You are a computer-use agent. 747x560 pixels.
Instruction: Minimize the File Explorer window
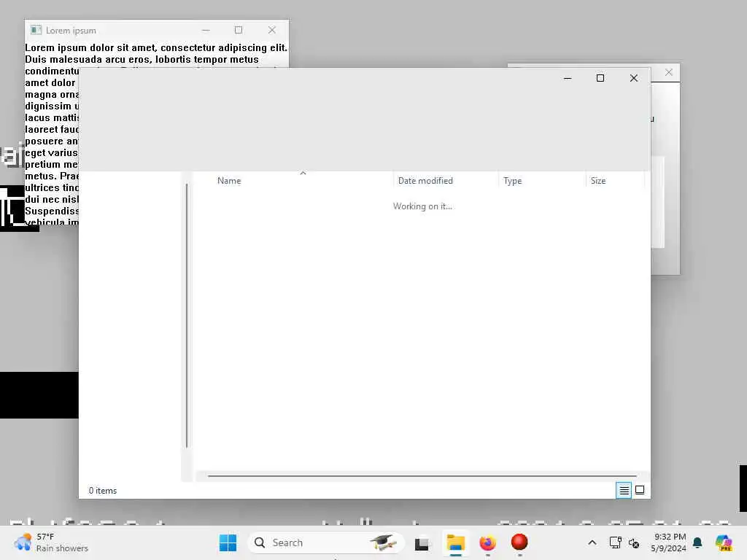(x=568, y=78)
